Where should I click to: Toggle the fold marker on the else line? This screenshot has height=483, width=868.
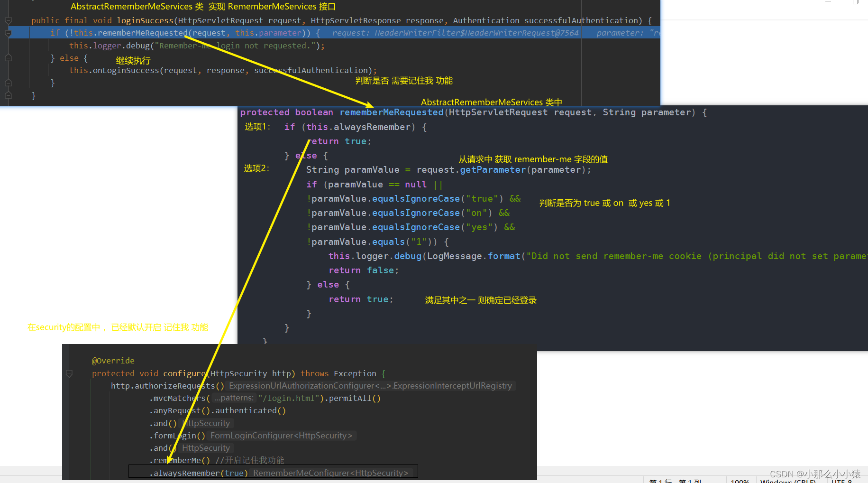(8, 58)
